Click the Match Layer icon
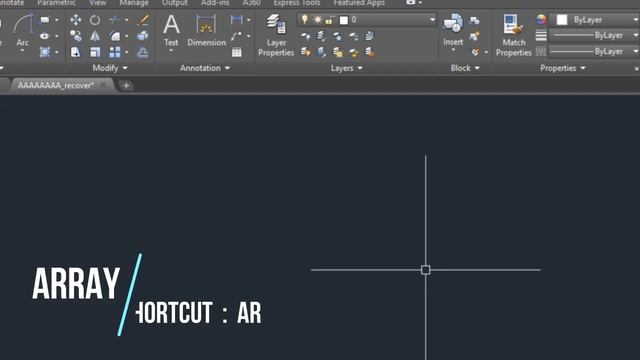Screen dimensions: 640x360 (369, 52)
